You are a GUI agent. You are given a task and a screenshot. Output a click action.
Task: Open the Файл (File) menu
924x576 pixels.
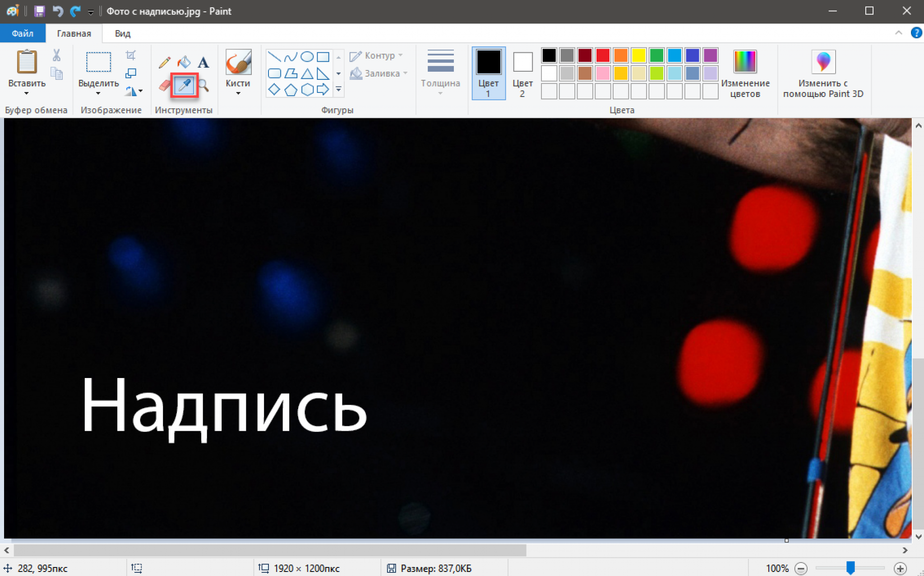pos(22,33)
